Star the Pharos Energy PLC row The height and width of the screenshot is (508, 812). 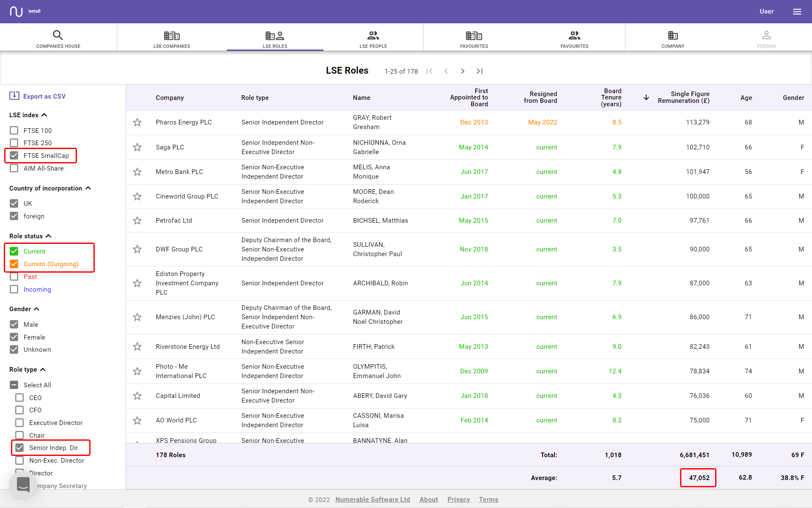(x=137, y=122)
